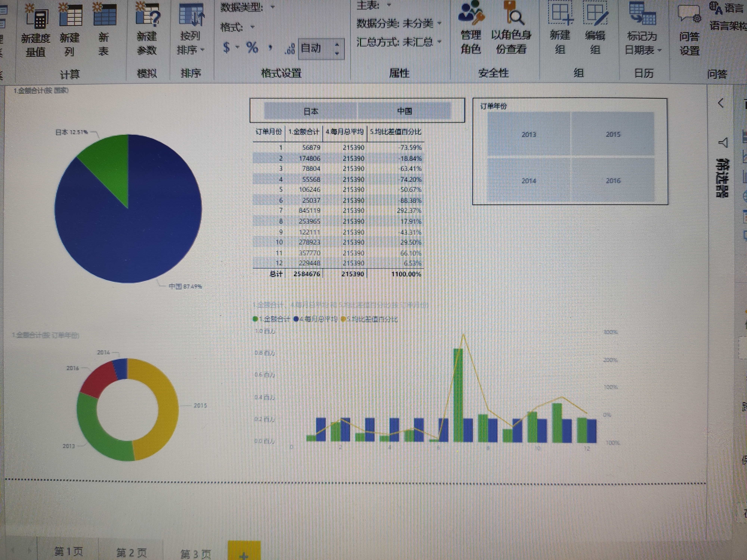Image resolution: width=747 pixels, height=560 pixels.
Task: Toggle the 日本 country slicer tile
Action: [x=311, y=111]
